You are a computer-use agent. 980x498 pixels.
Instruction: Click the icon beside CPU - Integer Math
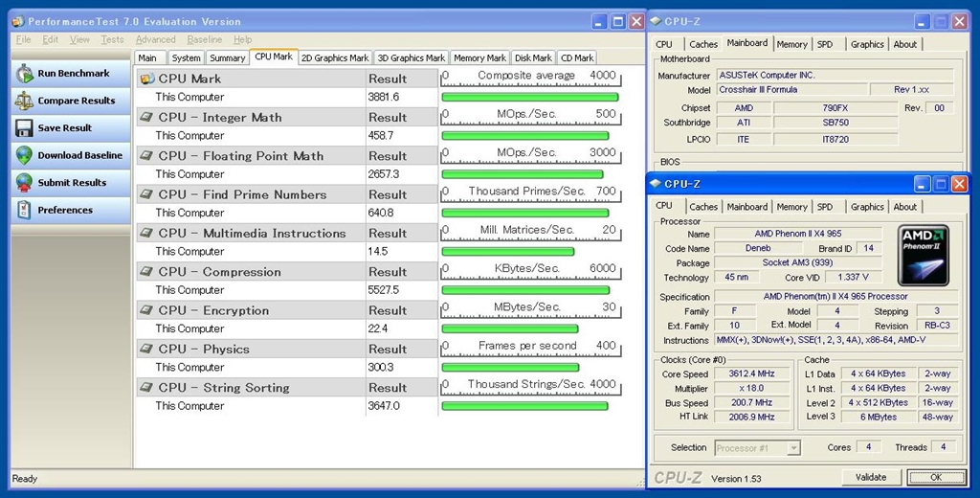click(146, 117)
